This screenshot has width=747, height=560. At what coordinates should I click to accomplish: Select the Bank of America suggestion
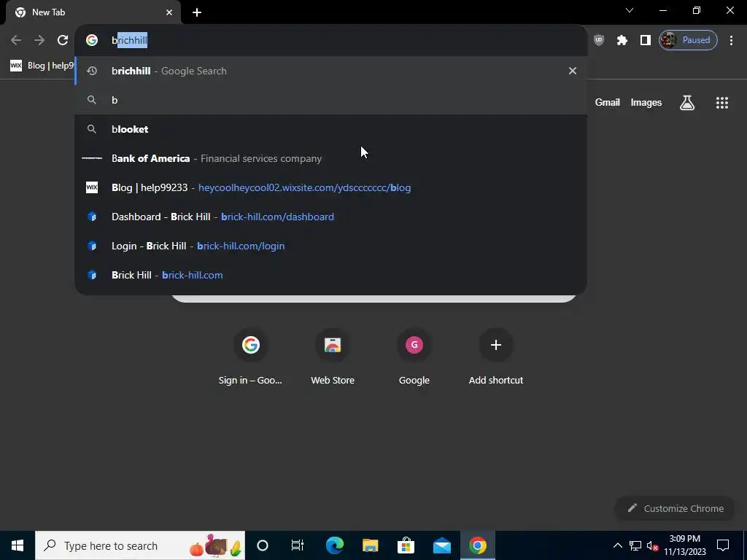pyautogui.click(x=330, y=158)
